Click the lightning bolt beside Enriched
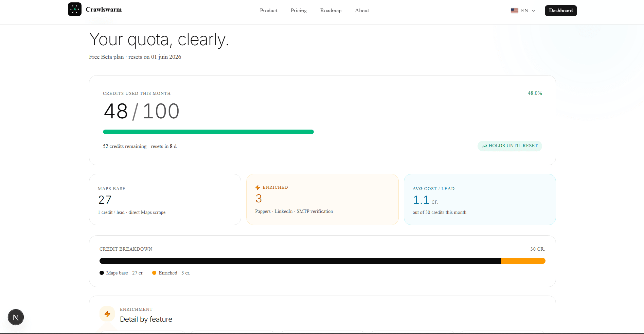Screen dimensions: 644x334 pos(257,187)
